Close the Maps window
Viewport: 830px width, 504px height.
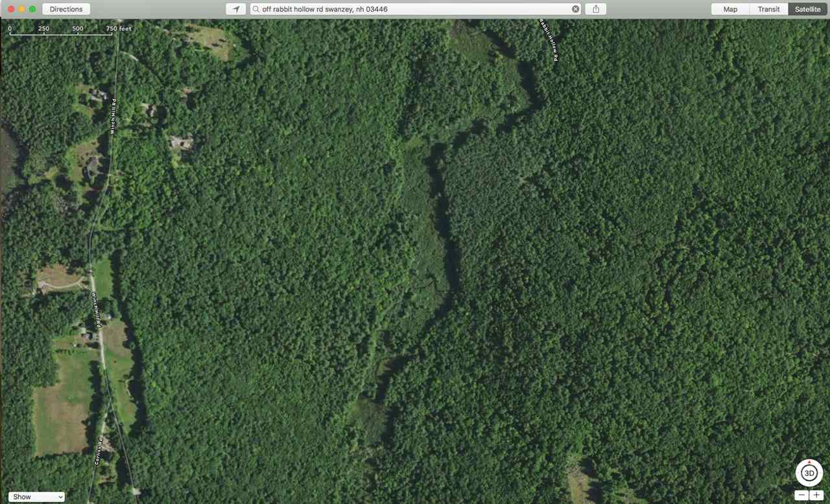point(11,9)
